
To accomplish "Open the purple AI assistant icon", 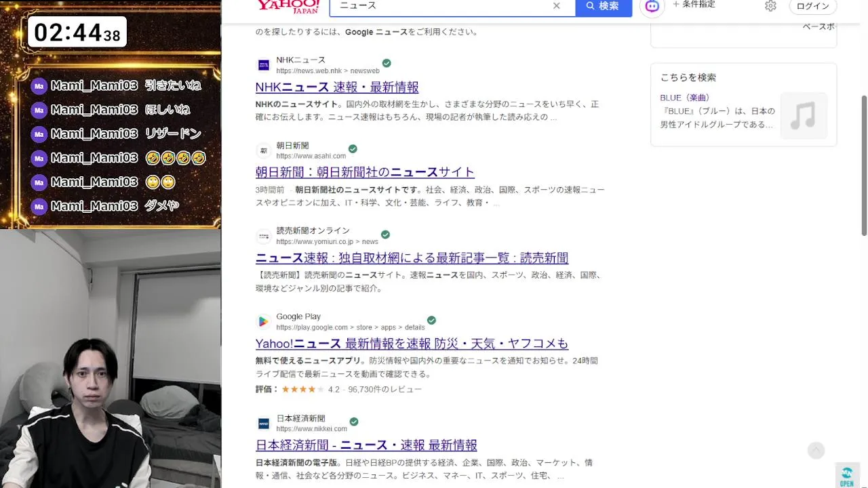I will point(652,6).
